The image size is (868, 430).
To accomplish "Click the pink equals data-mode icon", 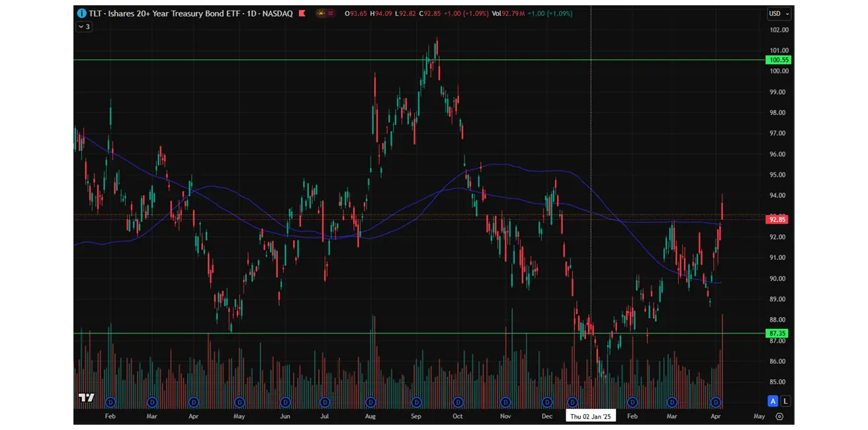I will pos(331,13).
